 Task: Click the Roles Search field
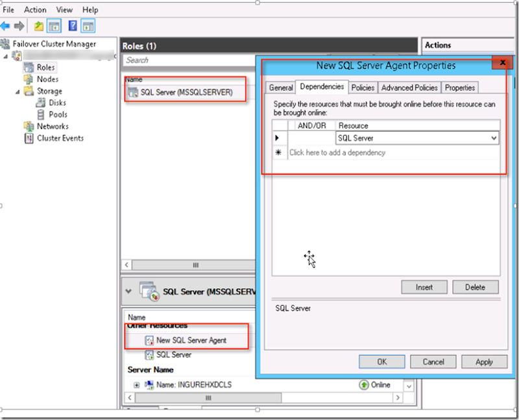[189, 60]
